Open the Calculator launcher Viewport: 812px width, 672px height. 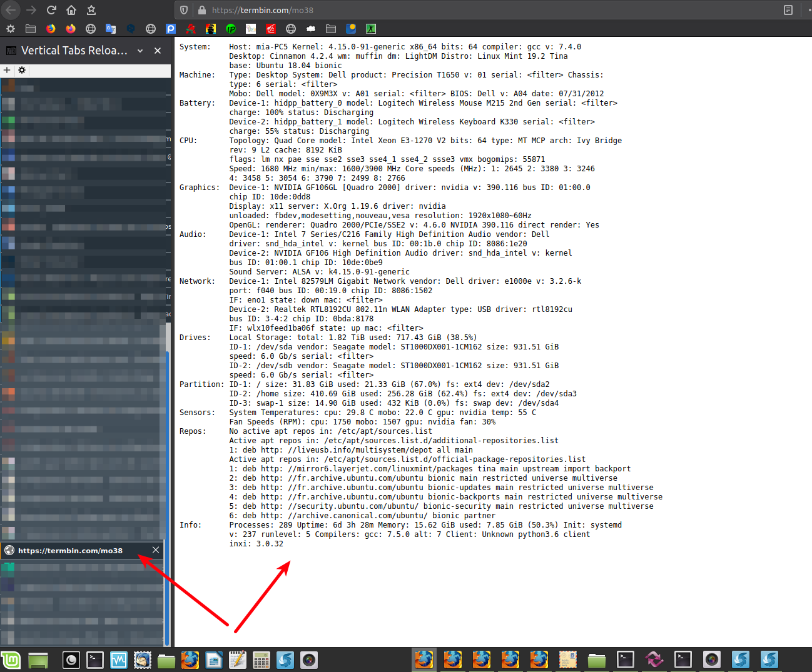[261, 660]
